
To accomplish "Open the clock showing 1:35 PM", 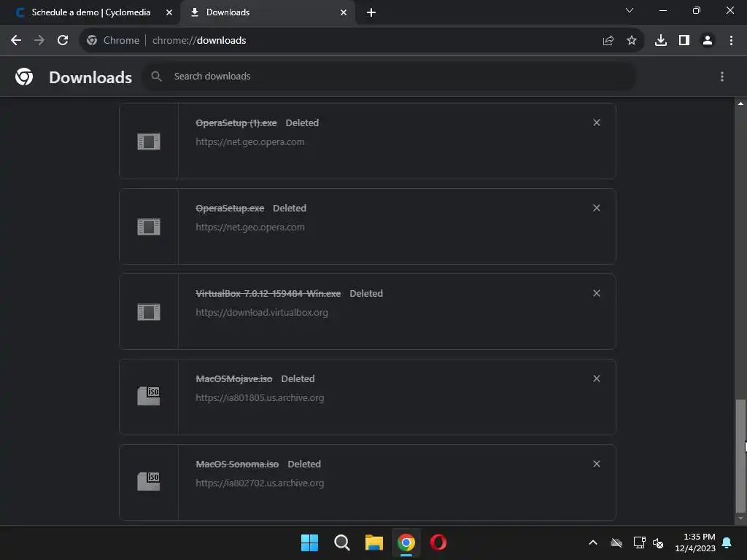I will tap(695, 542).
